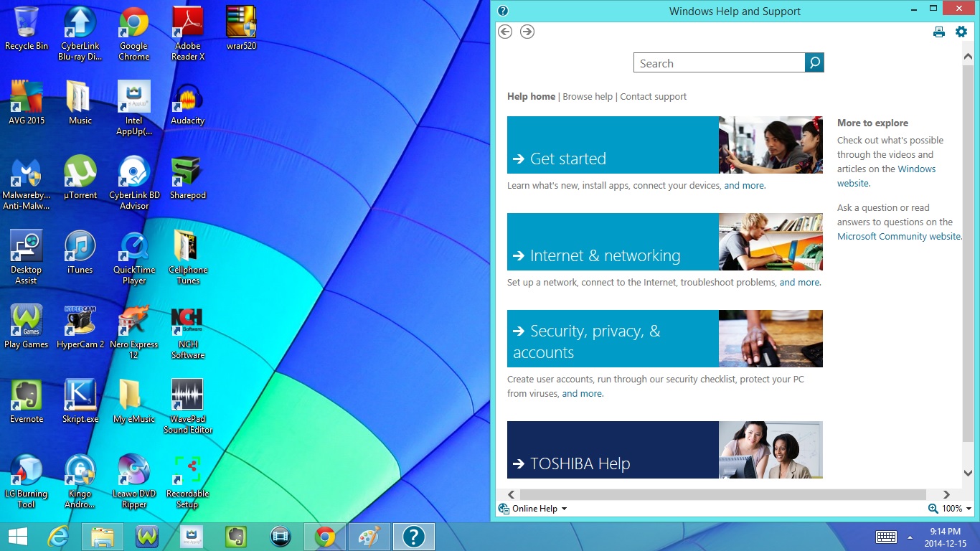
Task: Select the Desktop Assist shortcut
Action: click(27, 258)
